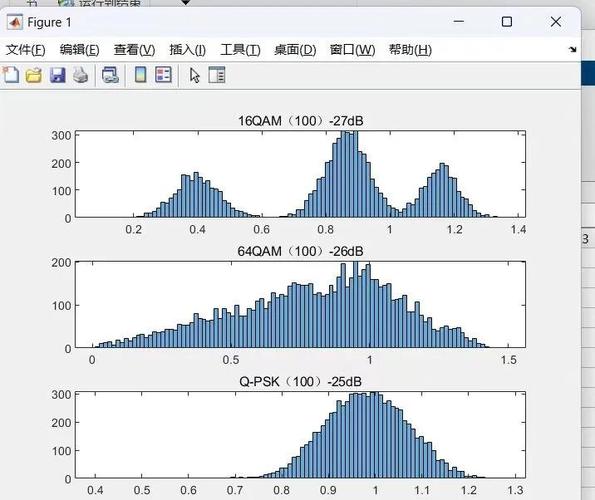Click the MATLAB logo in title bar
The width and height of the screenshot is (595, 500).
15,22
